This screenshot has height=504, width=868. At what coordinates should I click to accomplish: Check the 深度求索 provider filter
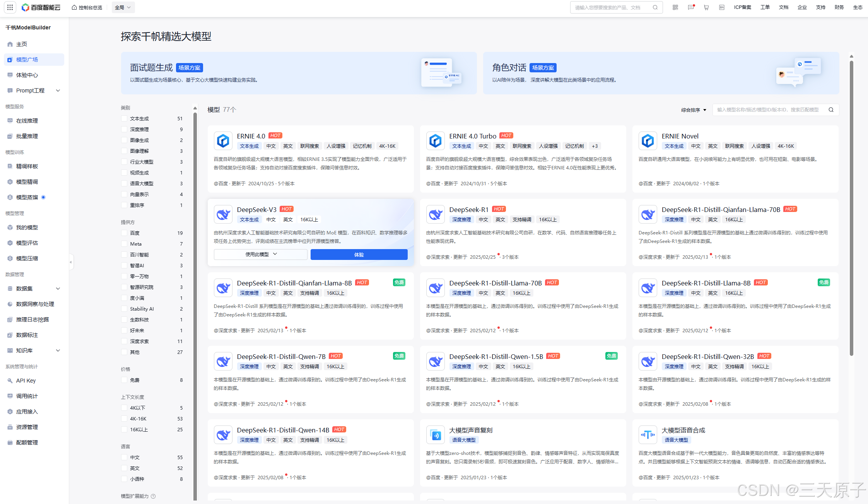124,342
